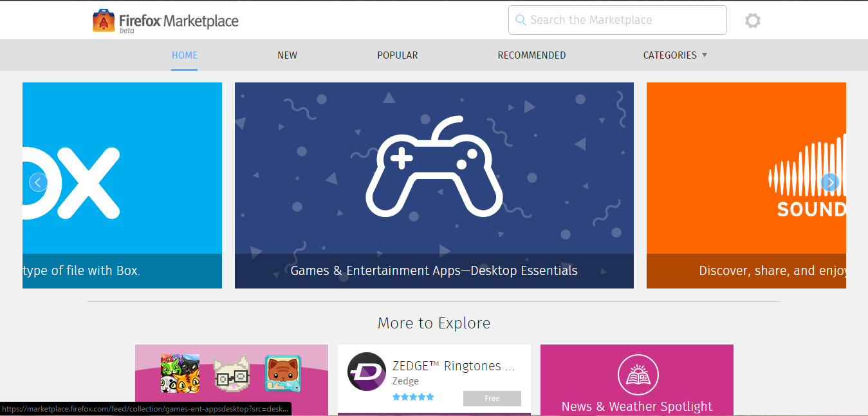Click the magnifier icon in search box
868x416 pixels.
click(x=521, y=20)
